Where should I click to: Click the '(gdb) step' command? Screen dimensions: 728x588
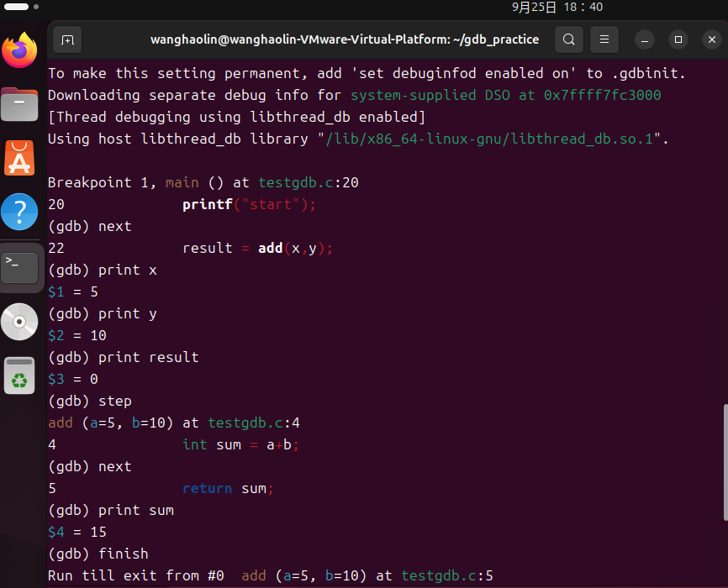click(90, 401)
